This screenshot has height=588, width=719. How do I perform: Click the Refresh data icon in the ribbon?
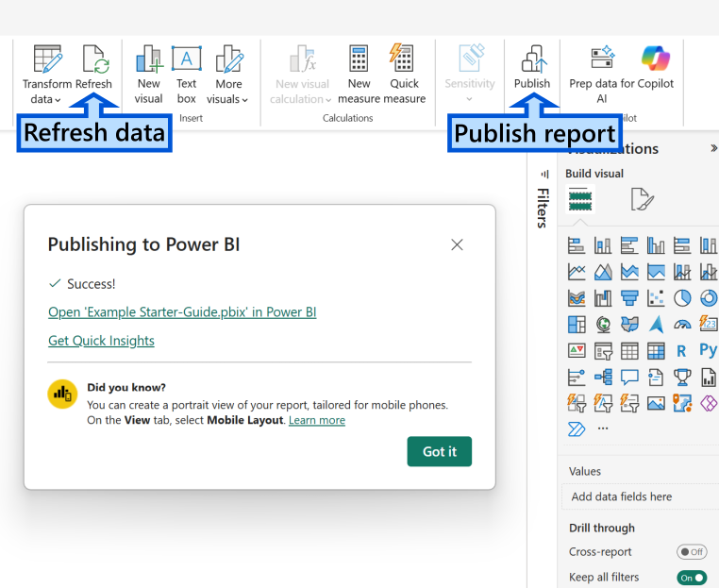click(96, 59)
